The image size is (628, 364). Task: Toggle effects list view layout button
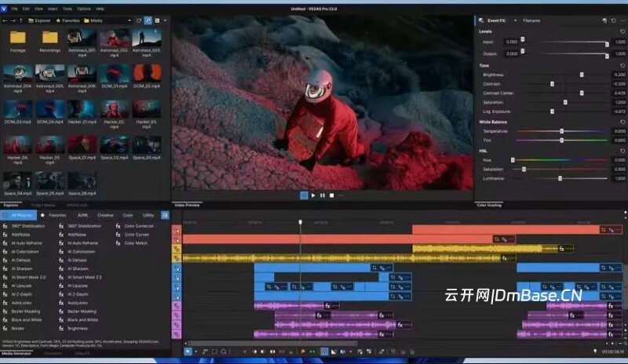click(165, 216)
